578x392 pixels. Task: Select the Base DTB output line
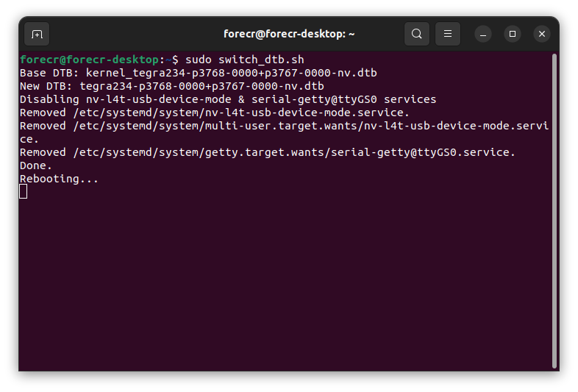coord(199,73)
